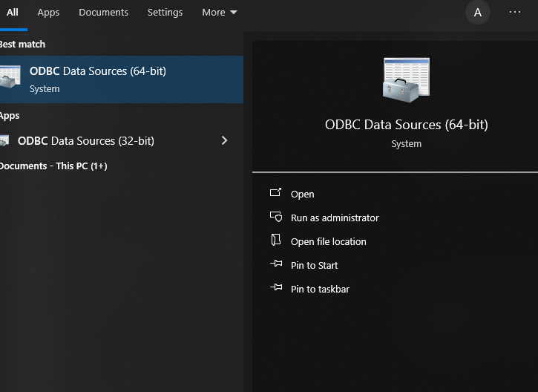The image size is (538, 392).
Task: Click the ODBC 32-bit app icon
Action: [4, 141]
